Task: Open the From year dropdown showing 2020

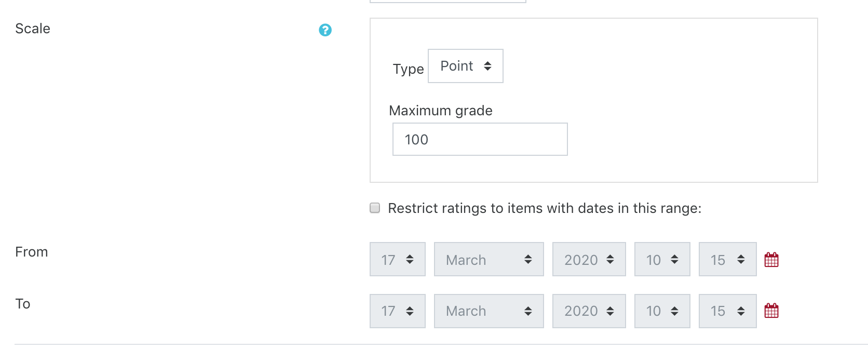Action: pyautogui.click(x=589, y=259)
